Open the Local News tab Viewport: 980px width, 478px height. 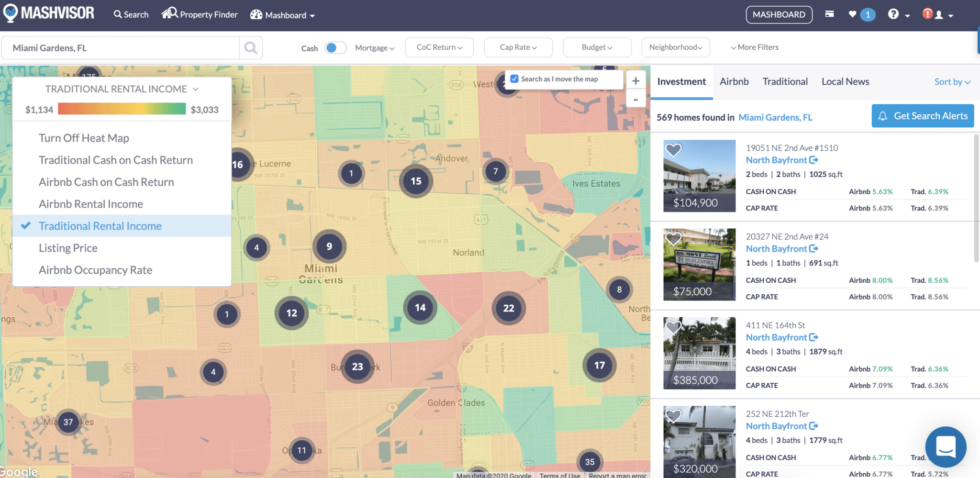[845, 81]
